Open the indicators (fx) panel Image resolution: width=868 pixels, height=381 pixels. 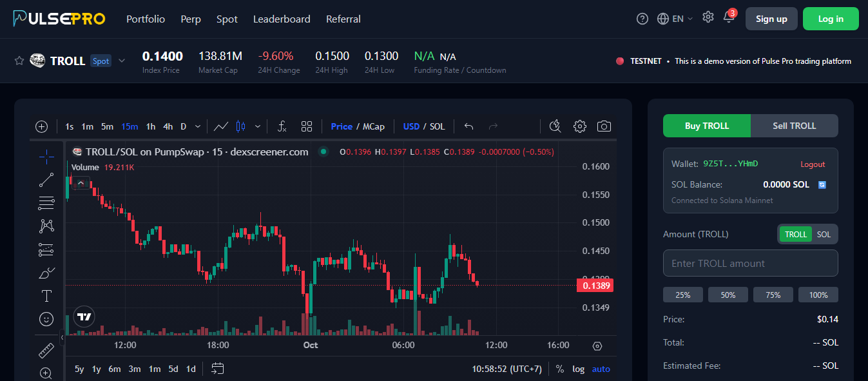coord(282,126)
